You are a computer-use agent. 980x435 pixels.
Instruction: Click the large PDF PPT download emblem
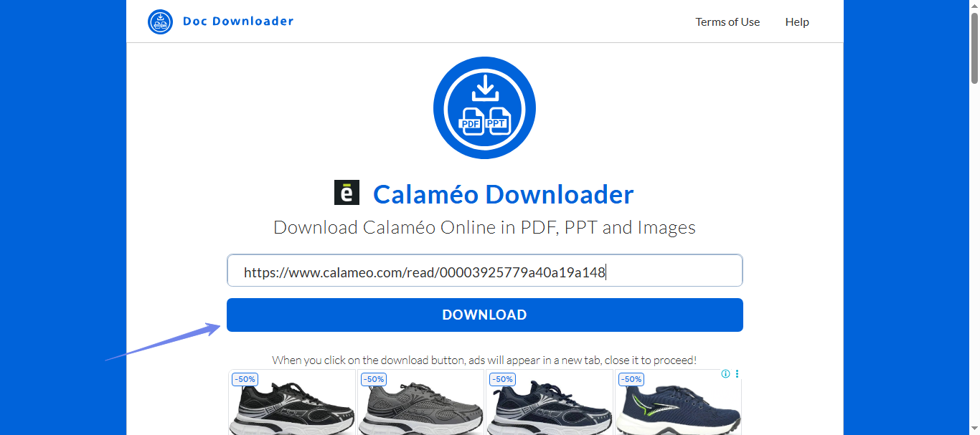(x=484, y=107)
